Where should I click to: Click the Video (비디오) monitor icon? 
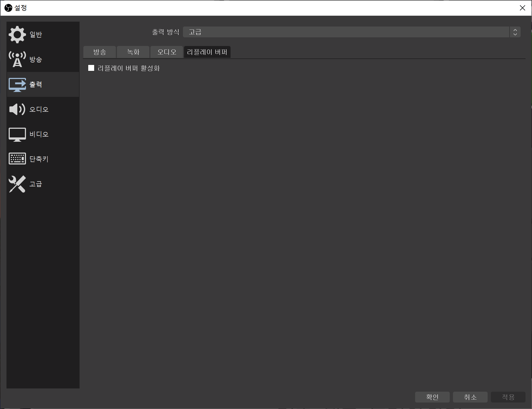[17, 134]
